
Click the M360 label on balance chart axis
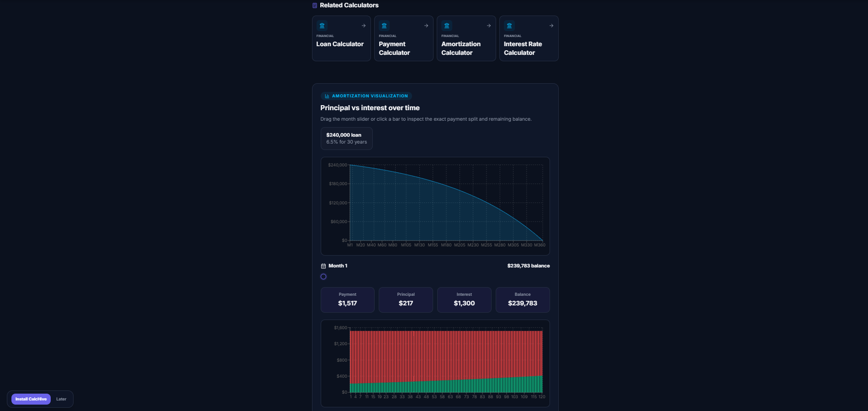(x=540, y=245)
